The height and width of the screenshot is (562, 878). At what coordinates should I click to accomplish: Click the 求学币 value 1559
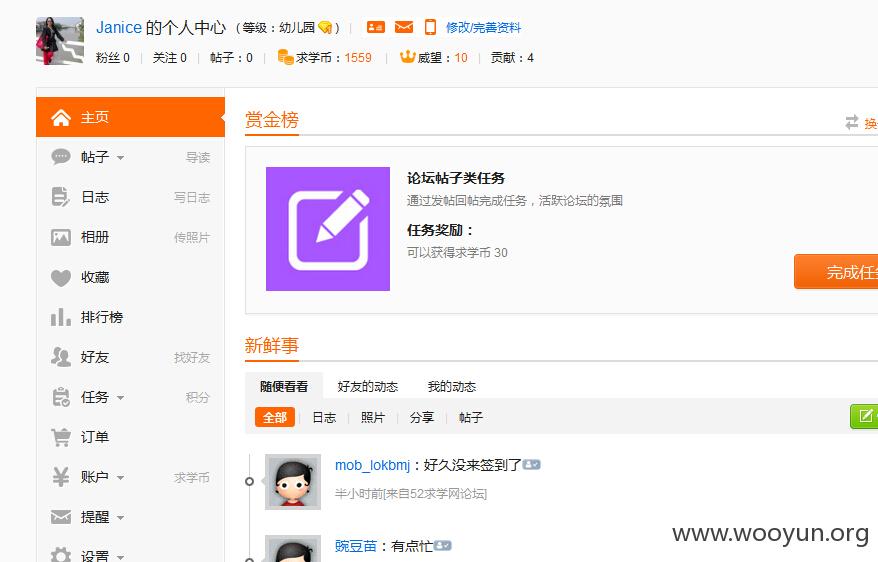click(358, 58)
